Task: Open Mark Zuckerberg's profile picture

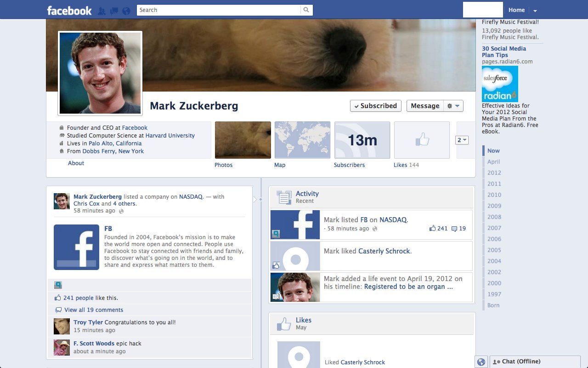Action: point(100,73)
